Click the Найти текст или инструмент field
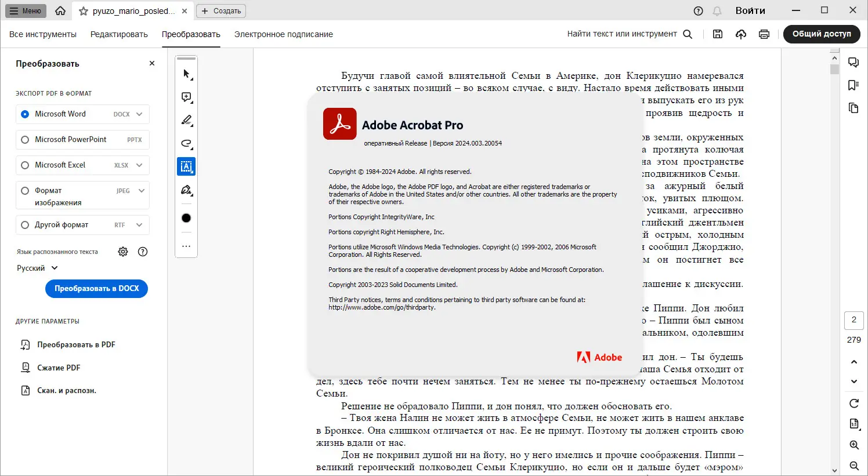868x476 pixels. (622, 34)
